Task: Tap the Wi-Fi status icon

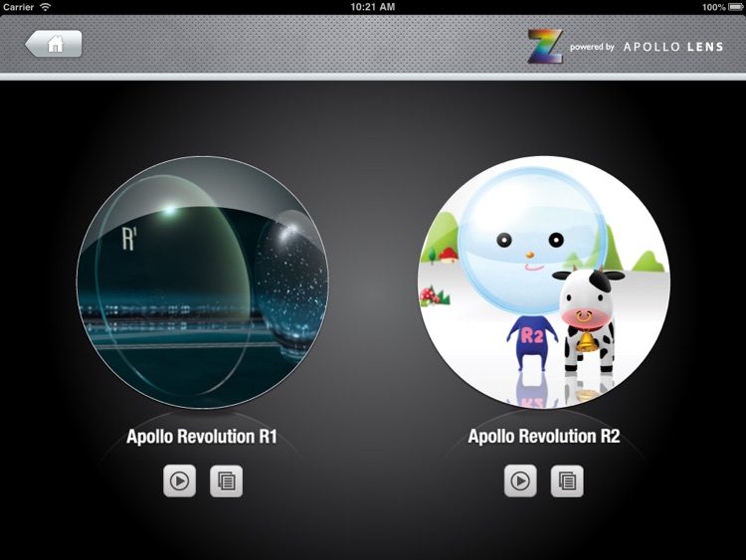Action: pos(45,7)
